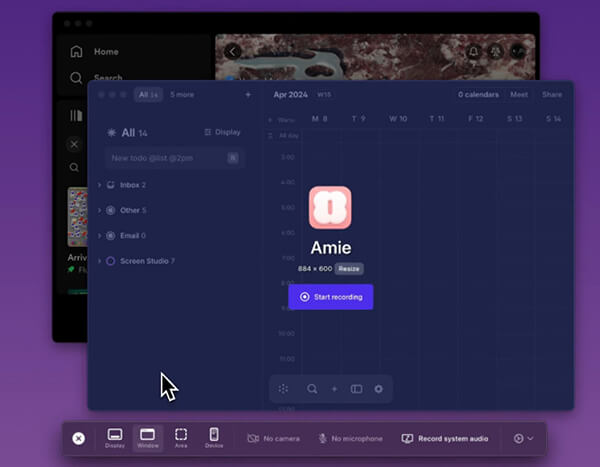
Task: Click Start recording button
Action: coord(331,297)
